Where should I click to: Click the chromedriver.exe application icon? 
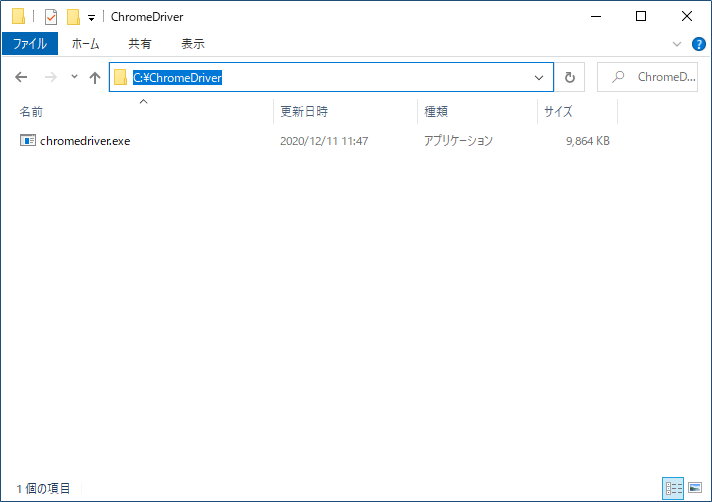pyautogui.click(x=28, y=140)
